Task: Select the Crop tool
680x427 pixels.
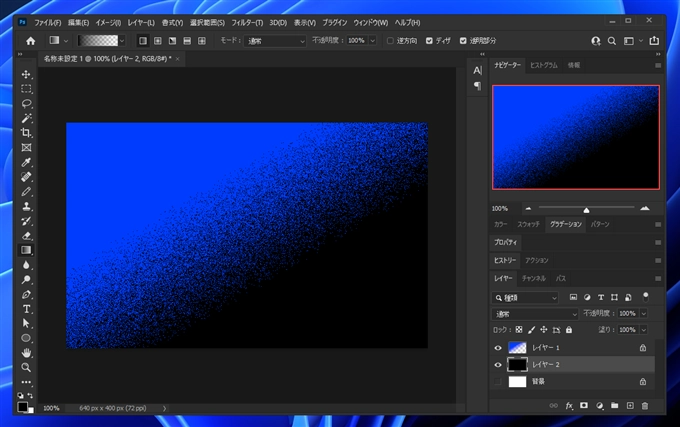Action: click(x=27, y=132)
